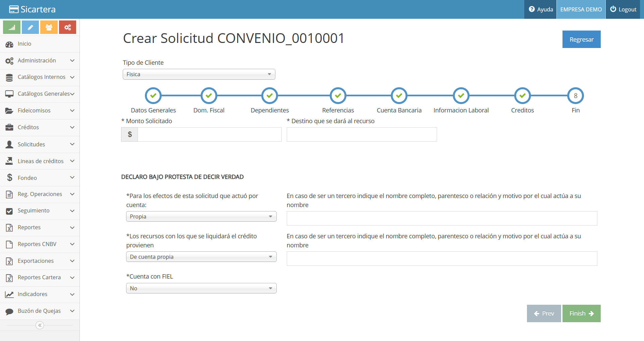
Task: Click the Regresar button
Action: tap(581, 39)
